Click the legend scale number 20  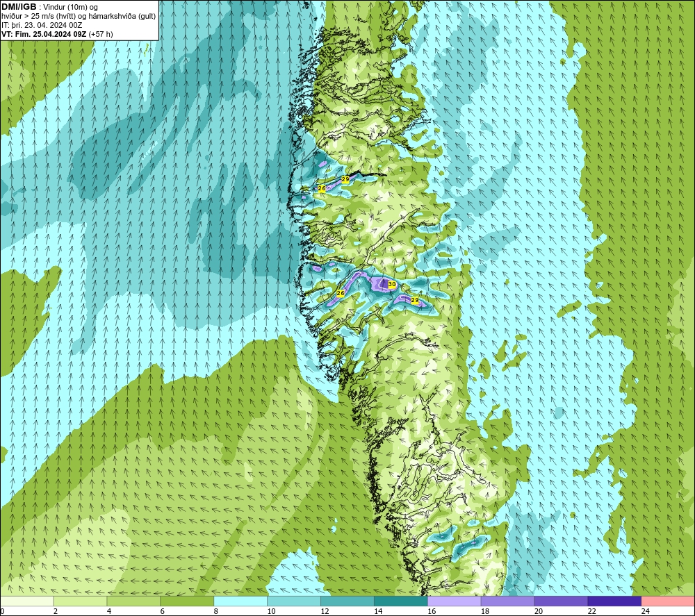pos(538,611)
